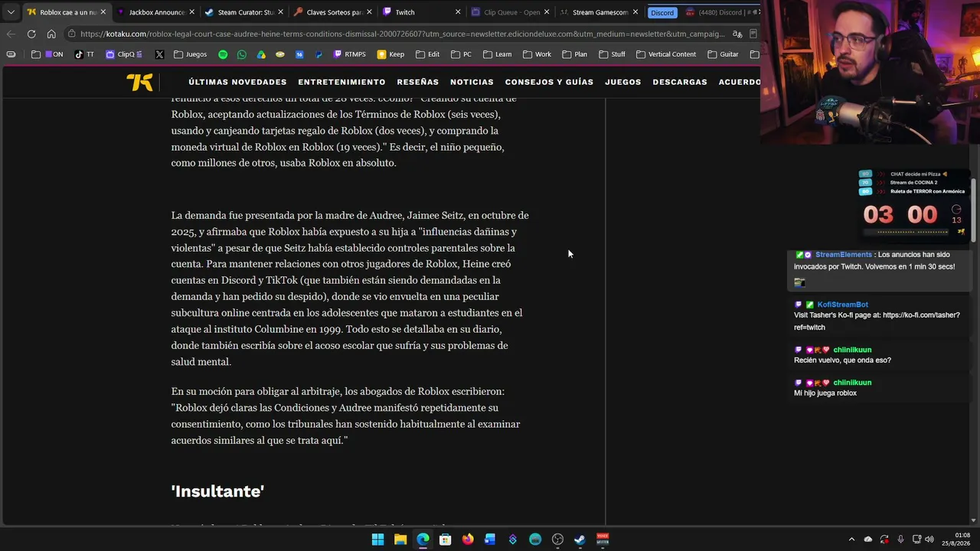Click the volume speaker tray icon
The height and width of the screenshot is (551, 980).
929,540
